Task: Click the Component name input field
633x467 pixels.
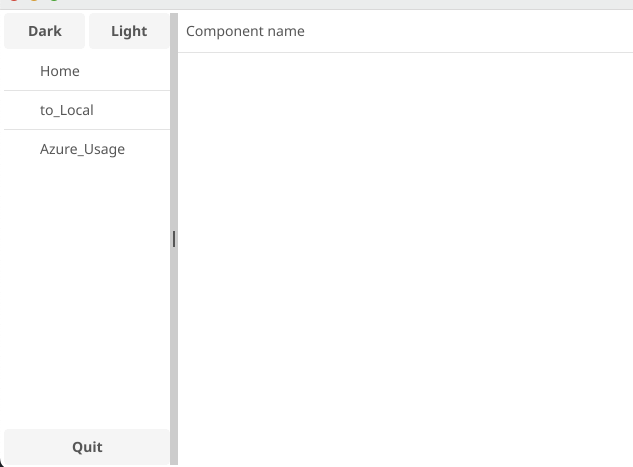Action: tap(405, 31)
